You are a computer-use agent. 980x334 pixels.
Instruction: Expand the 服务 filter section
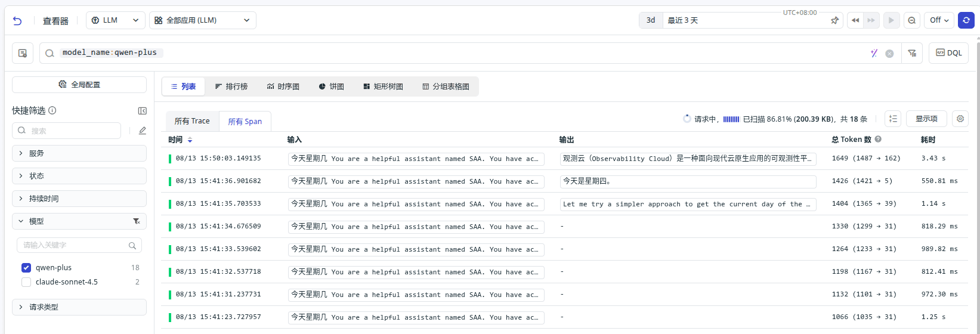point(79,153)
